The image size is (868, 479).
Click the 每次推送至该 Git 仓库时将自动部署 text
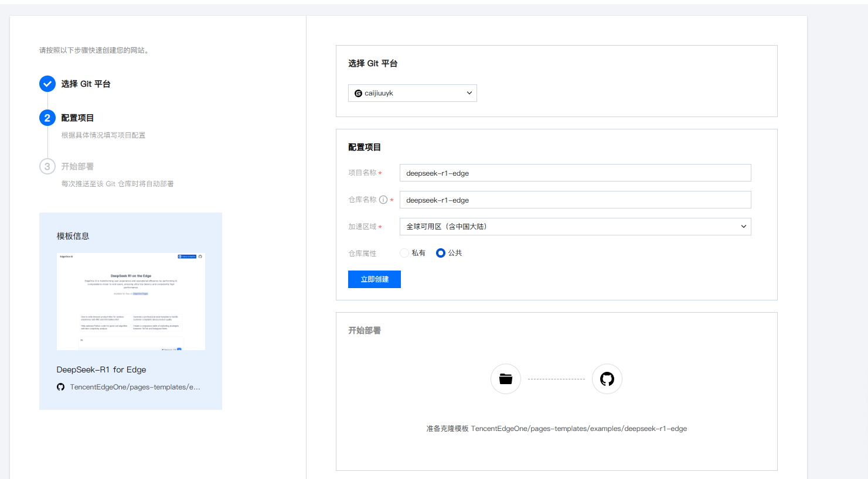pos(117,184)
